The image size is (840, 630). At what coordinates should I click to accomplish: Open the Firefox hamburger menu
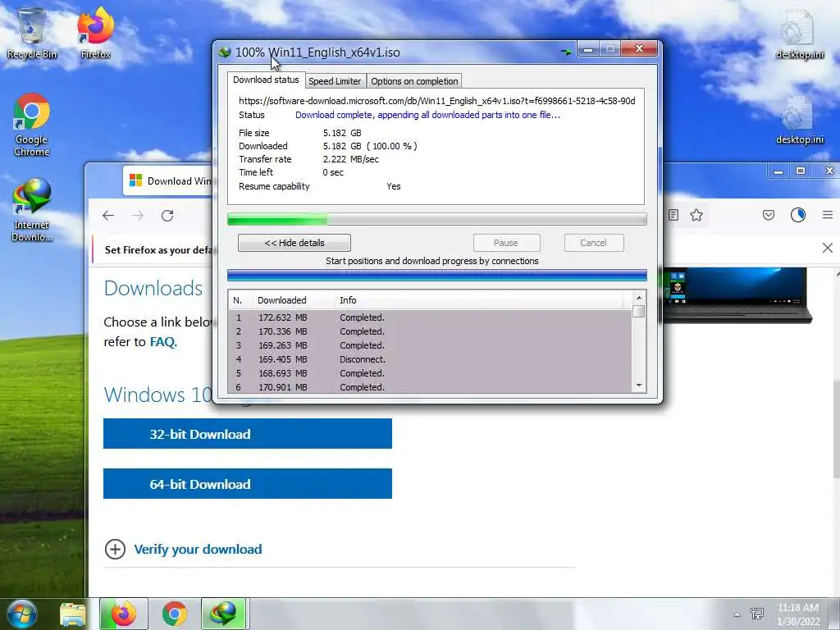click(x=828, y=215)
